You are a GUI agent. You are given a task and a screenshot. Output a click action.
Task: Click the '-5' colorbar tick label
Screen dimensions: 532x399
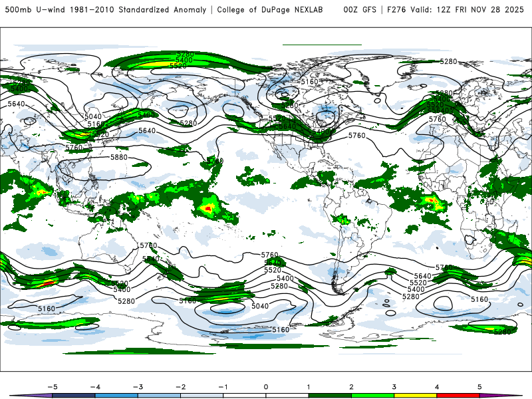click(x=53, y=387)
